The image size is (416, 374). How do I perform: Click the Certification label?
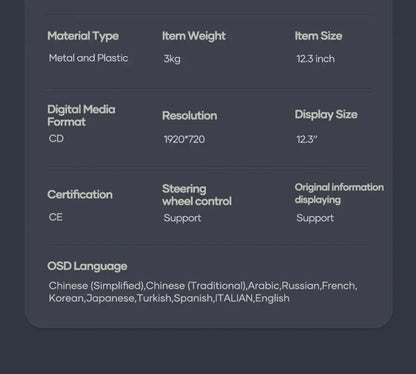click(x=80, y=194)
